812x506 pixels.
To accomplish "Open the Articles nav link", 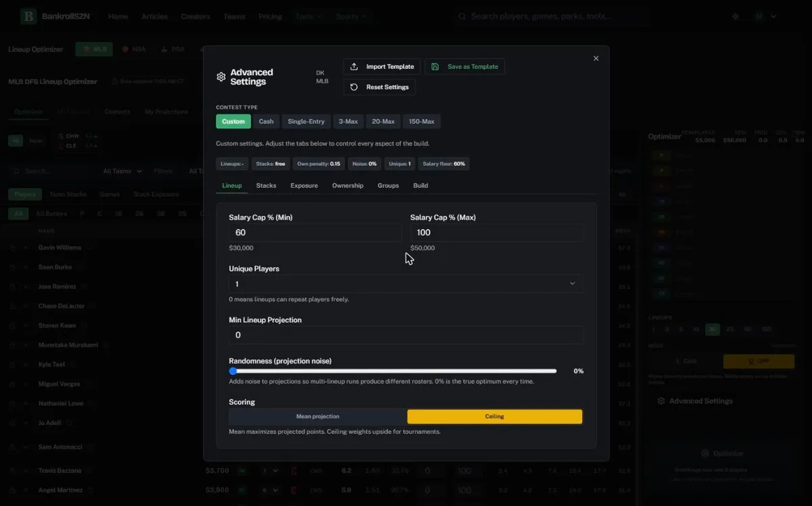I will tap(154, 16).
